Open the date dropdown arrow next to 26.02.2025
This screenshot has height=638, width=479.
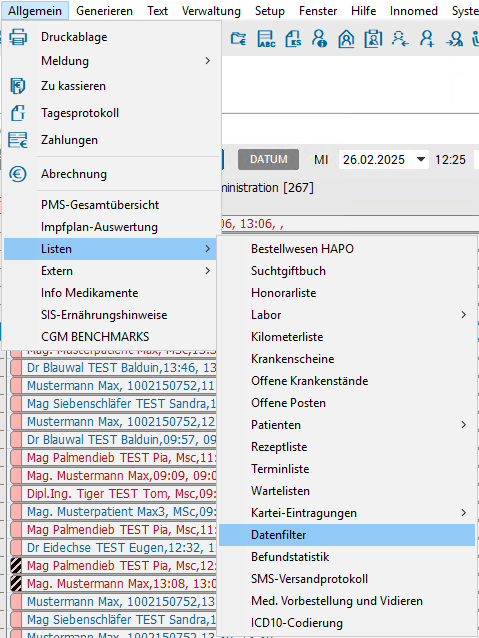coord(421,159)
